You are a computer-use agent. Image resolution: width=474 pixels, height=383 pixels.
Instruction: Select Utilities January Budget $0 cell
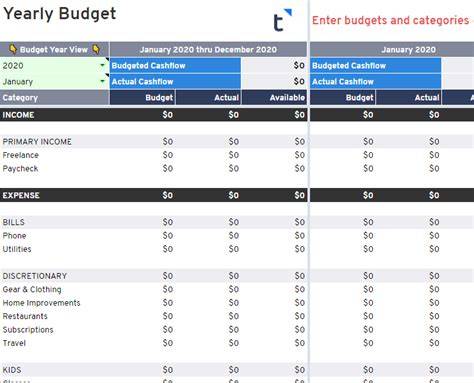368,249
